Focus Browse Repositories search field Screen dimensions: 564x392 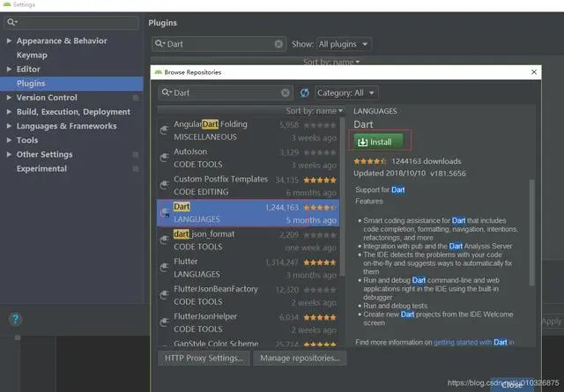coord(226,92)
